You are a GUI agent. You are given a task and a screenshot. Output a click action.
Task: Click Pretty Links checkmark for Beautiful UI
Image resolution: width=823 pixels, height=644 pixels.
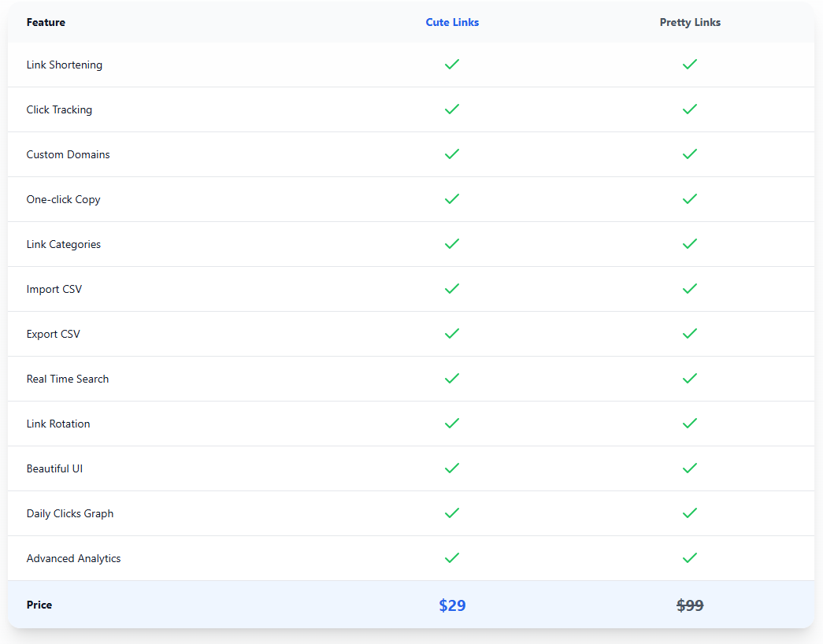(x=690, y=468)
